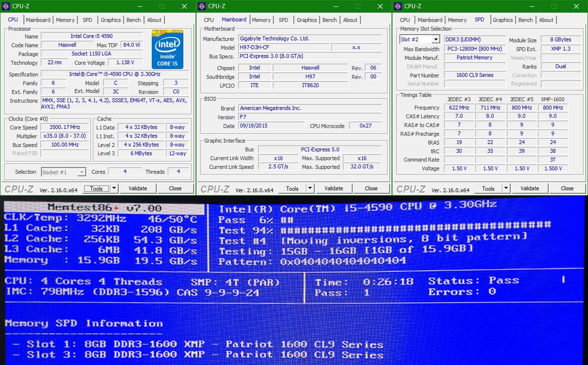Switch to the Bench tab in the leftmost window
The height and width of the screenshot is (365, 588).
coord(133,20)
